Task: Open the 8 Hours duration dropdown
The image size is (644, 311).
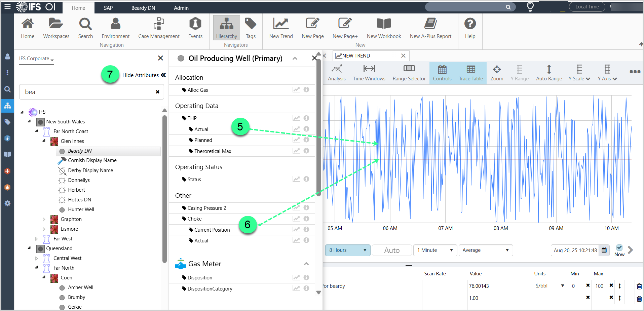Action: point(348,250)
